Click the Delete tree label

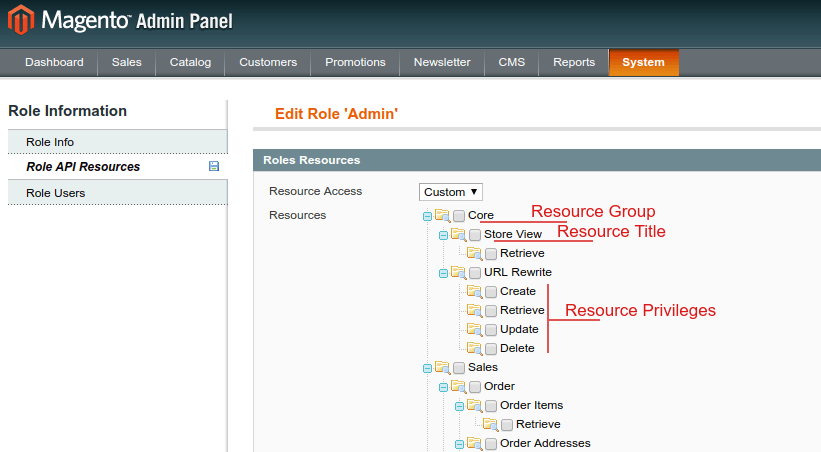[x=517, y=348]
